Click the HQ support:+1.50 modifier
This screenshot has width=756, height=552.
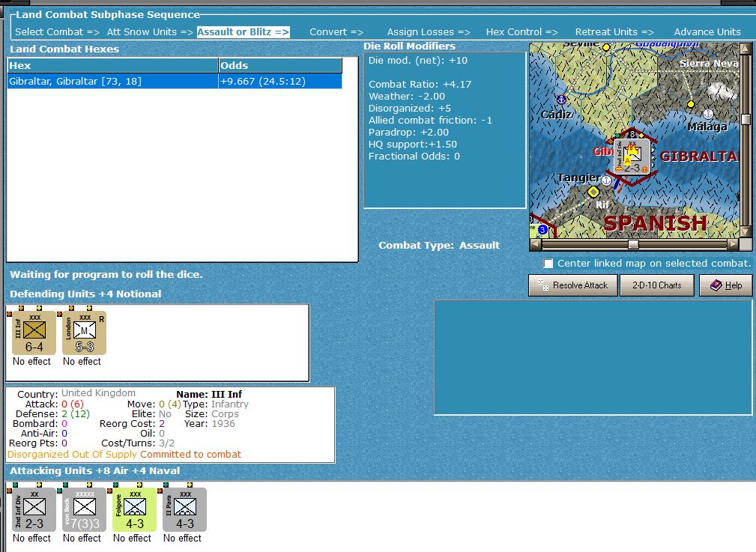412,144
